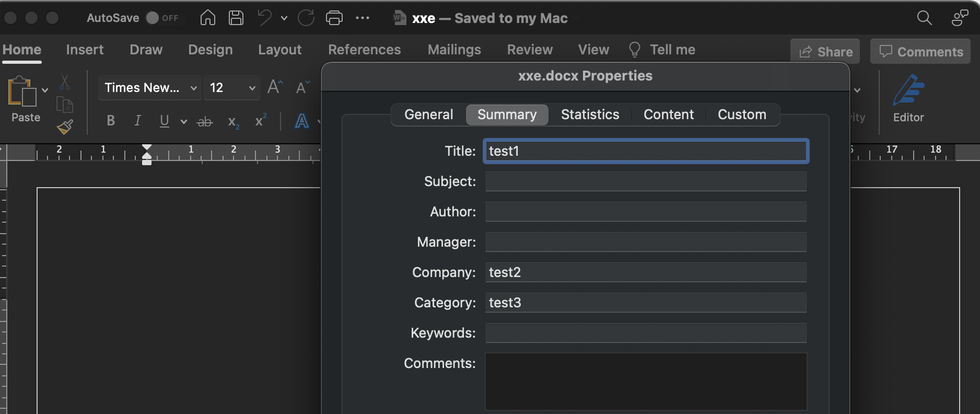Image resolution: width=980 pixels, height=414 pixels.
Task: Open the Comments button
Action: tap(920, 52)
